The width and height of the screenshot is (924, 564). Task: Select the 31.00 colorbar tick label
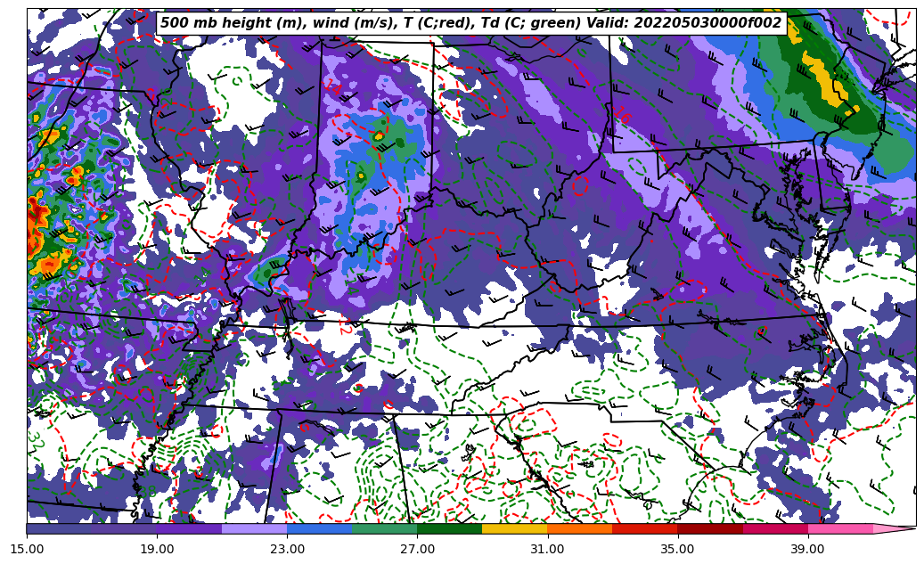(547, 549)
